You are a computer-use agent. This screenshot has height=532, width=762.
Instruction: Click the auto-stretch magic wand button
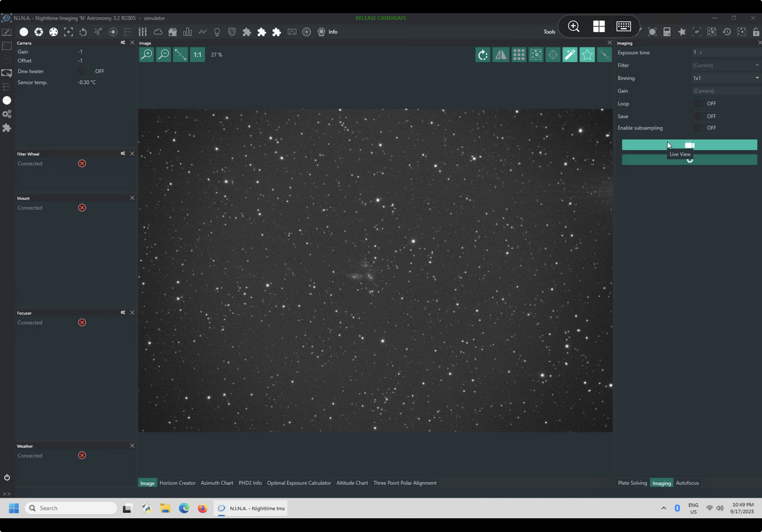[x=570, y=54]
